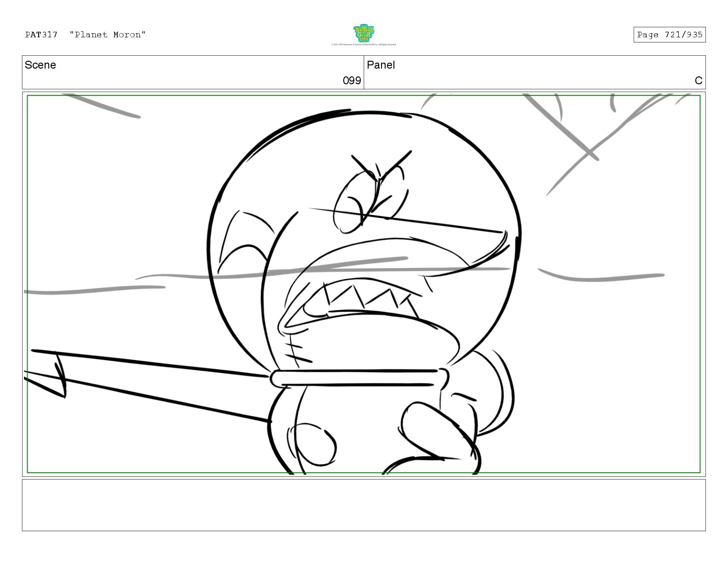728x564 pixels.
Task: Click the 'Panel' label
Action: click(x=381, y=65)
